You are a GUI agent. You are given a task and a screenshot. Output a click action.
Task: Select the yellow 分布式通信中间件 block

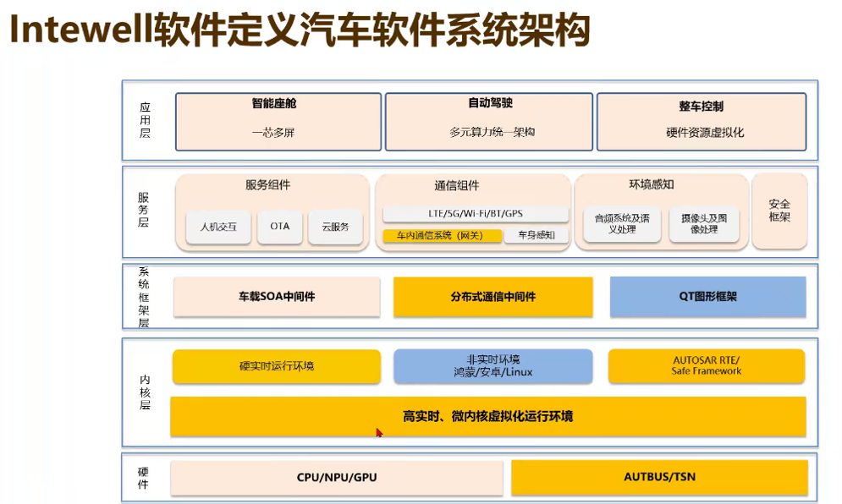pyautogui.click(x=493, y=297)
